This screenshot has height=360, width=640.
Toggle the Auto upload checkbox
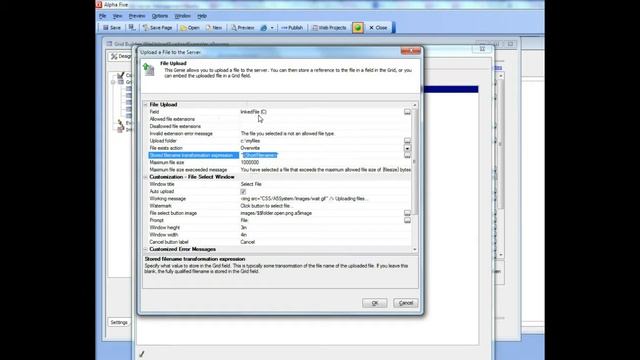tap(243, 191)
